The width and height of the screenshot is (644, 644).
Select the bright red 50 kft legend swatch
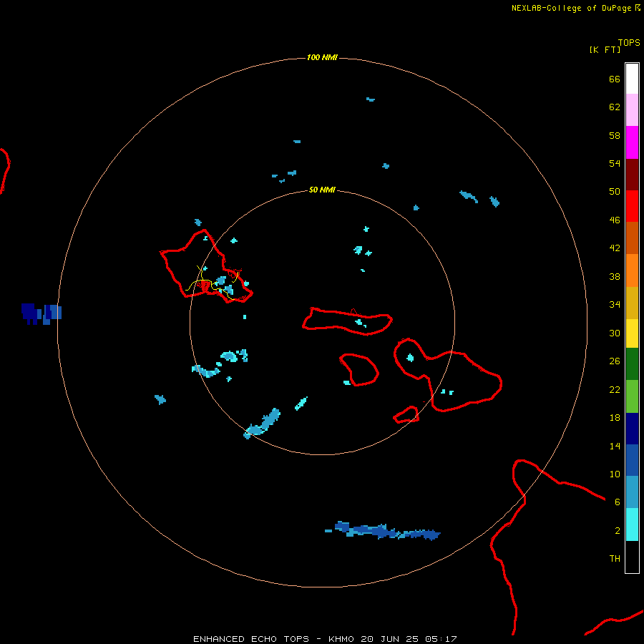[632, 206]
